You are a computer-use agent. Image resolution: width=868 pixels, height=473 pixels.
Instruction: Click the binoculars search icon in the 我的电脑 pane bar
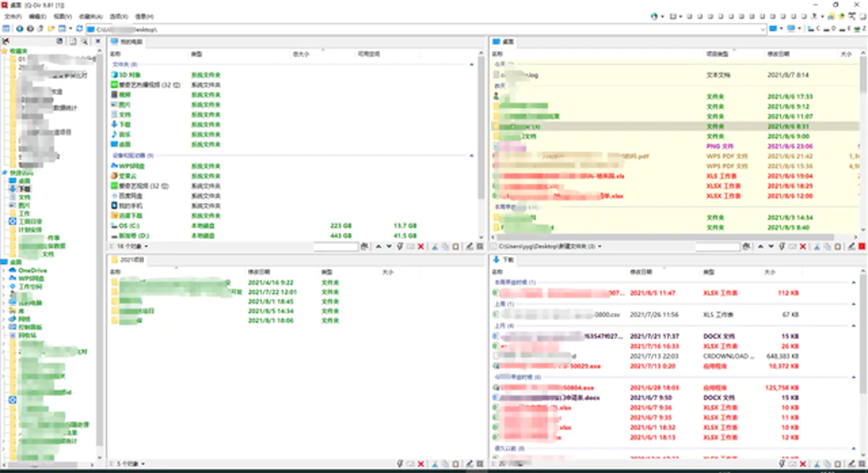(364, 246)
